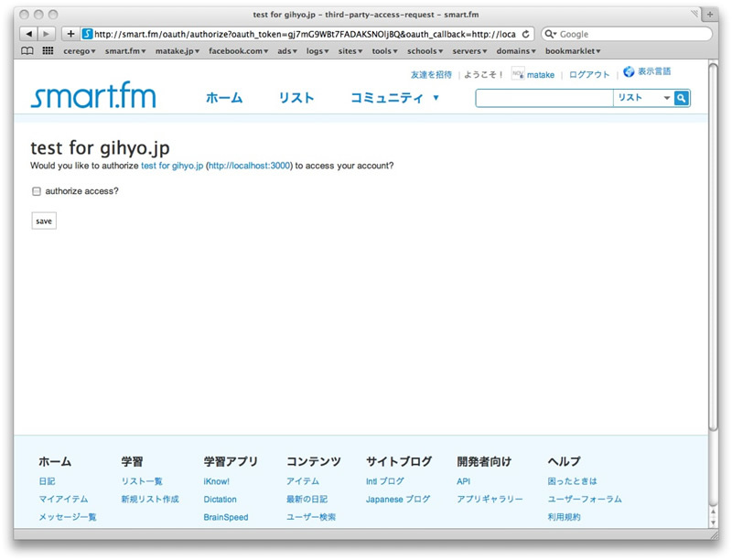
Task: Open the iKnow! footer link
Action: [217, 481]
